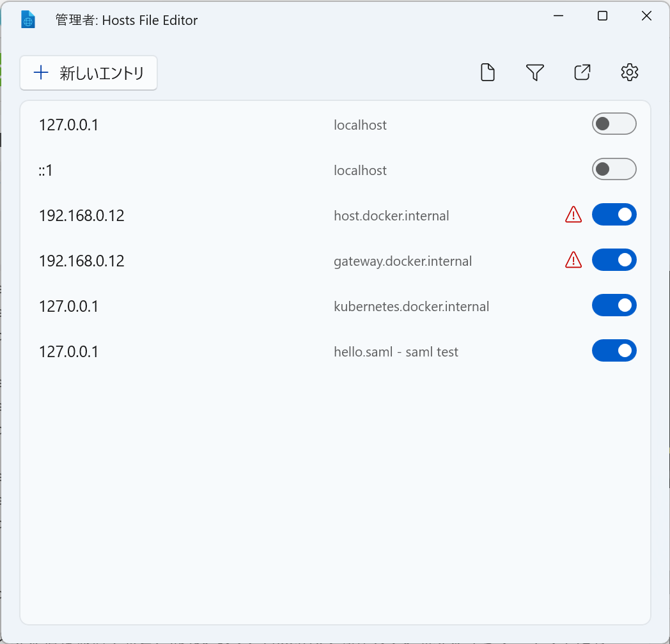Image resolution: width=670 pixels, height=644 pixels.
Task: Click 127.0.0.1 in kubernetes.docker.internal row
Action: (69, 307)
